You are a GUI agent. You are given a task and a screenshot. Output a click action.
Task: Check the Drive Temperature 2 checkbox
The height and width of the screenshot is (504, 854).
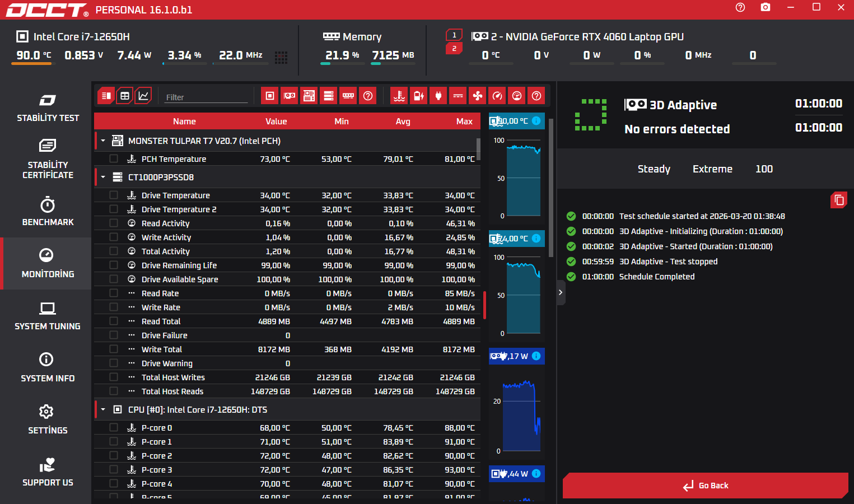[x=114, y=209]
